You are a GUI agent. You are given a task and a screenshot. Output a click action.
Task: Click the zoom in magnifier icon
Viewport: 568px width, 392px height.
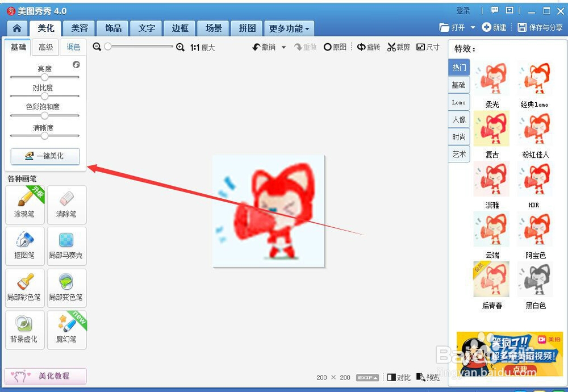pyautogui.click(x=180, y=47)
